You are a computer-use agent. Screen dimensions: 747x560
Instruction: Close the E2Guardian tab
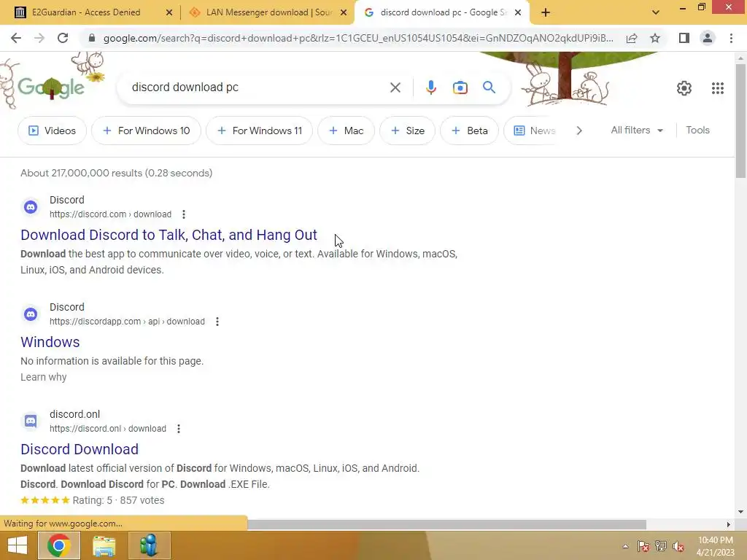[169, 13]
